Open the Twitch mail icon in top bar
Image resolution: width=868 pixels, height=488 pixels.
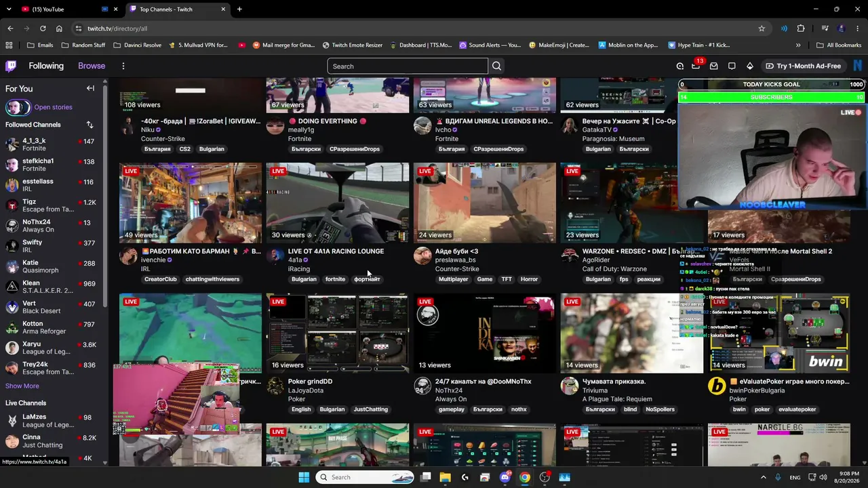tap(714, 66)
